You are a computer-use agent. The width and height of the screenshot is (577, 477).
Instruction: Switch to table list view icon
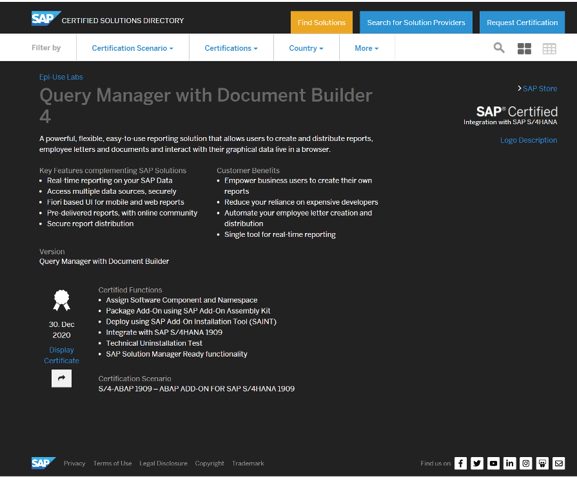(x=549, y=49)
